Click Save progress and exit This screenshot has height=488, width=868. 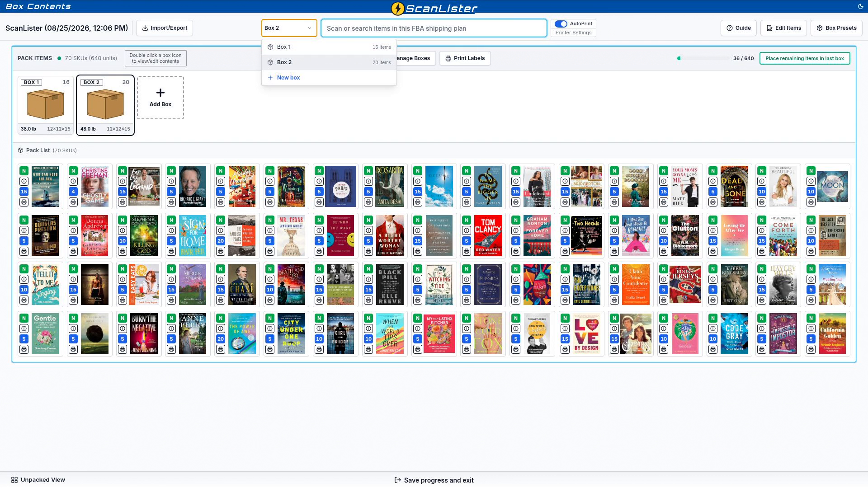pos(434,480)
